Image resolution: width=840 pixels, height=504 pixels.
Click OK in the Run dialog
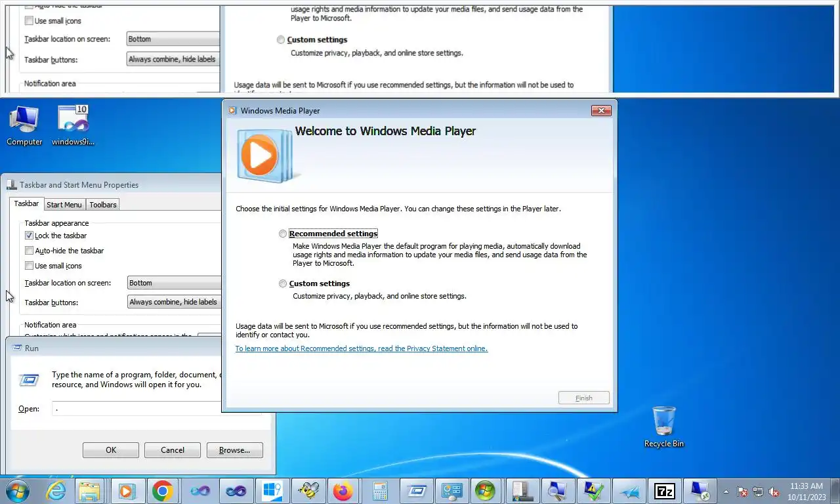(111, 450)
